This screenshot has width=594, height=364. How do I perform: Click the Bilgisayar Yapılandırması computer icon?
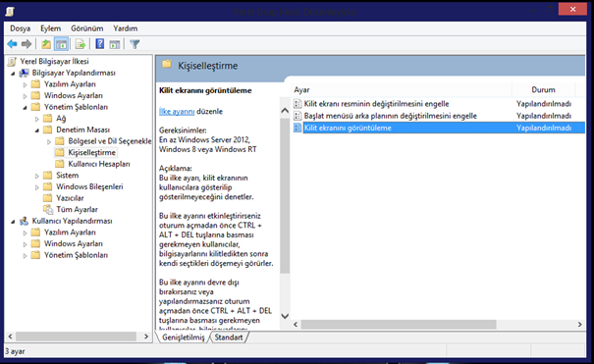click(x=25, y=73)
